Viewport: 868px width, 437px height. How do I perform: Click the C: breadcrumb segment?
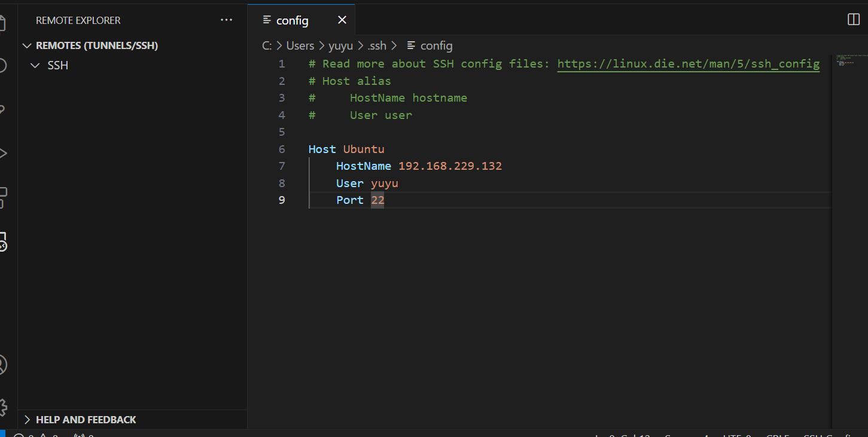[x=267, y=45]
